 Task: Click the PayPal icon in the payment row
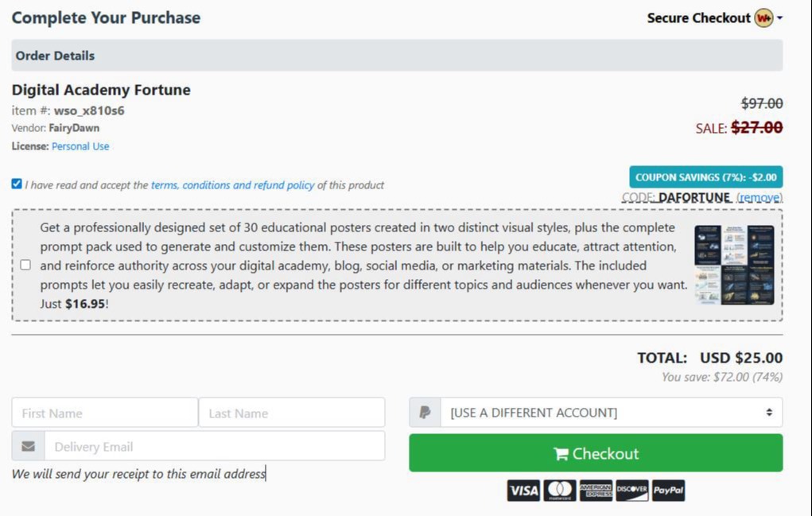coord(667,491)
